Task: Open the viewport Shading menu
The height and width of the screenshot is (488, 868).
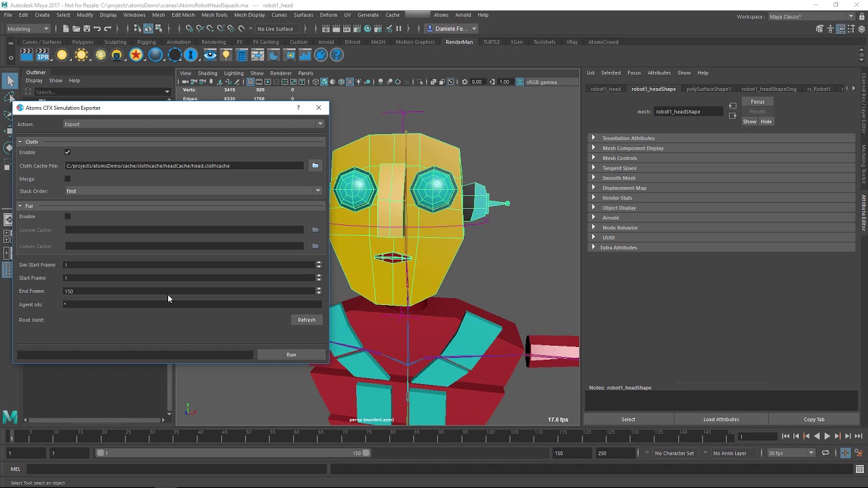Action: (x=208, y=73)
